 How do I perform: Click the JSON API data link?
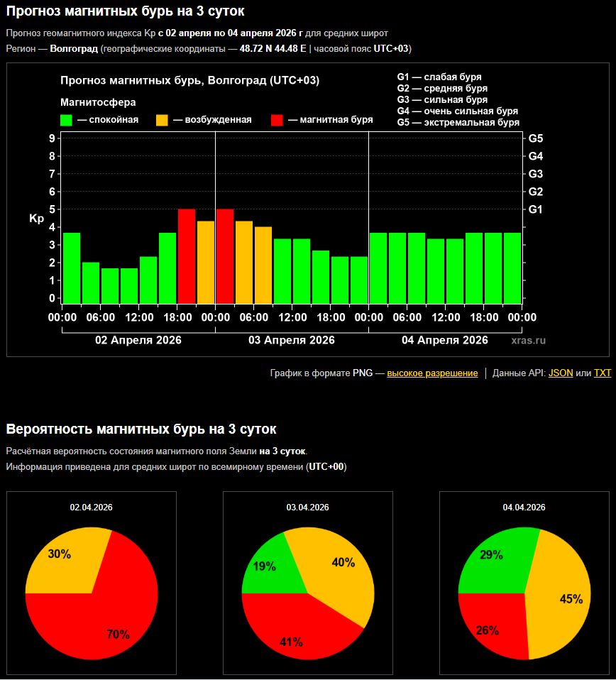561,373
